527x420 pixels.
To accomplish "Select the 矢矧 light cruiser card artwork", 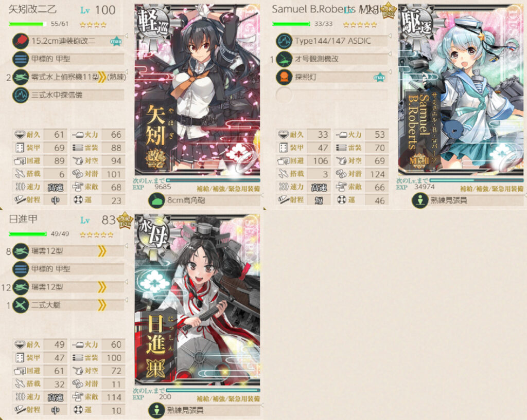I will coord(197,89).
